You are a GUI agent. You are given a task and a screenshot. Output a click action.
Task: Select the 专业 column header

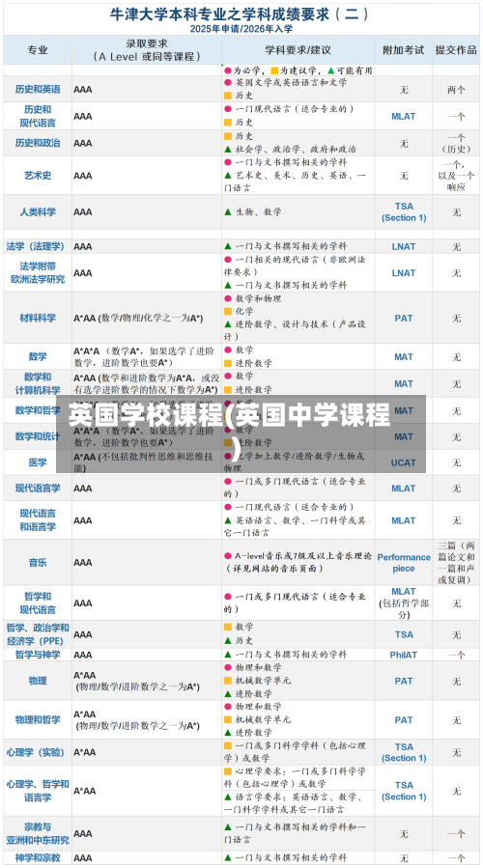pos(38,50)
